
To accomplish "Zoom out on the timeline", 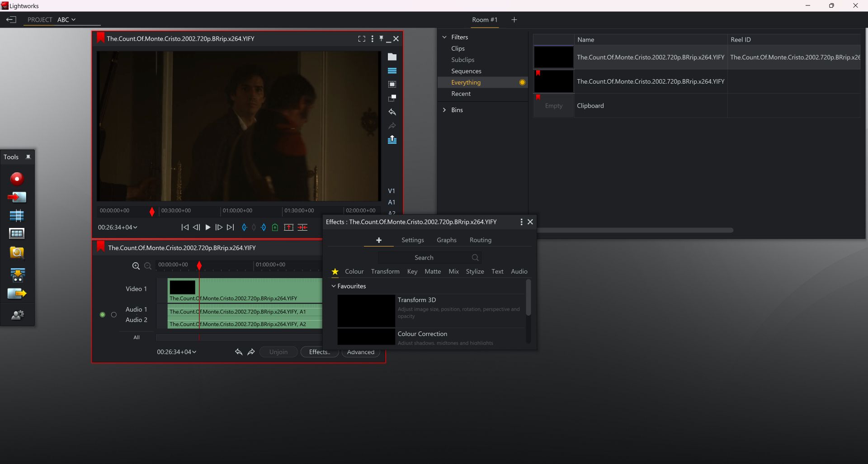I will (147, 266).
